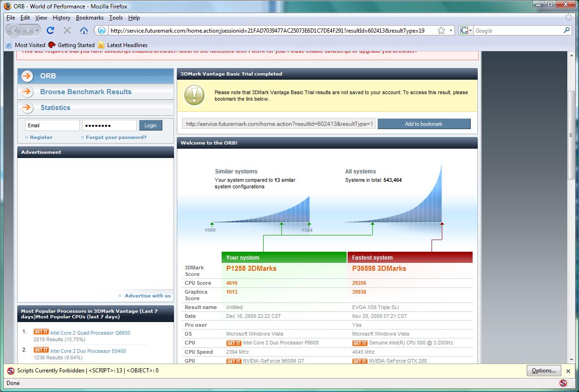Open the Google search engine selector
579x392 pixels.
click(466, 30)
